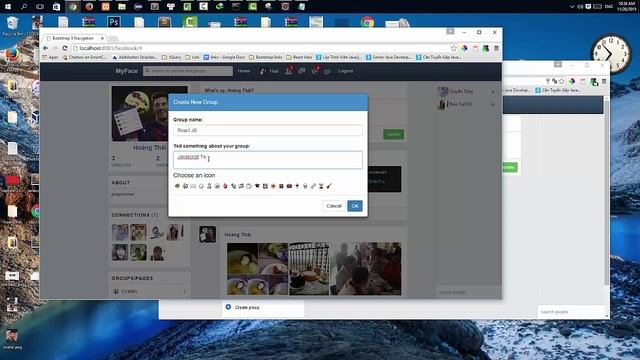Open the jQuery bookmarks folder

[172, 58]
